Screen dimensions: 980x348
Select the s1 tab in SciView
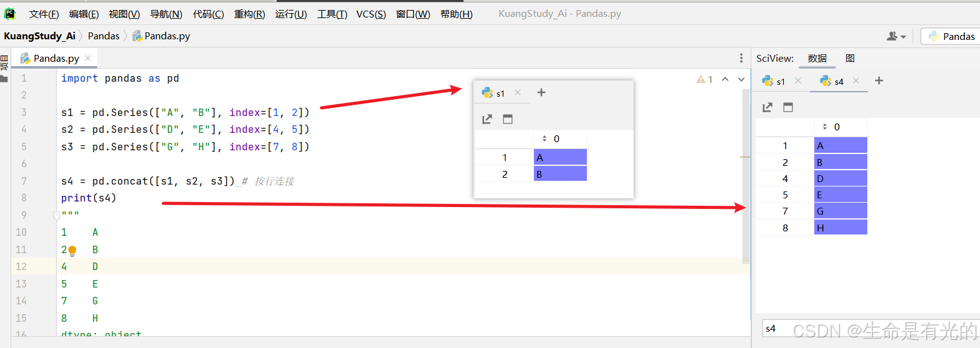pyautogui.click(x=774, y=81)
